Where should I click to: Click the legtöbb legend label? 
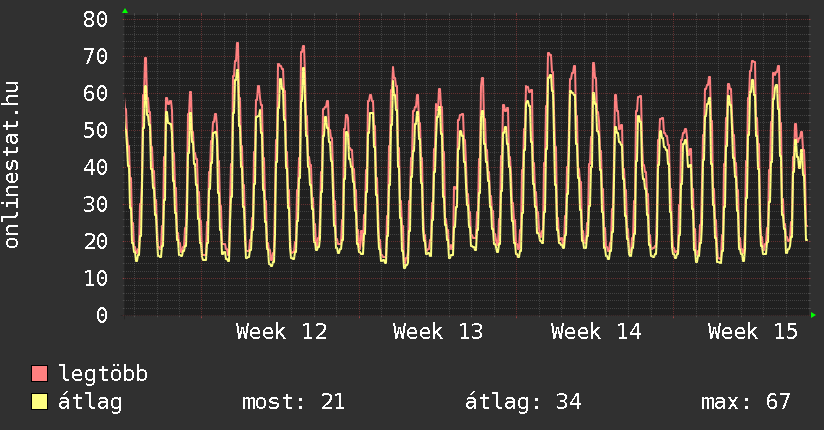(104, 374)
